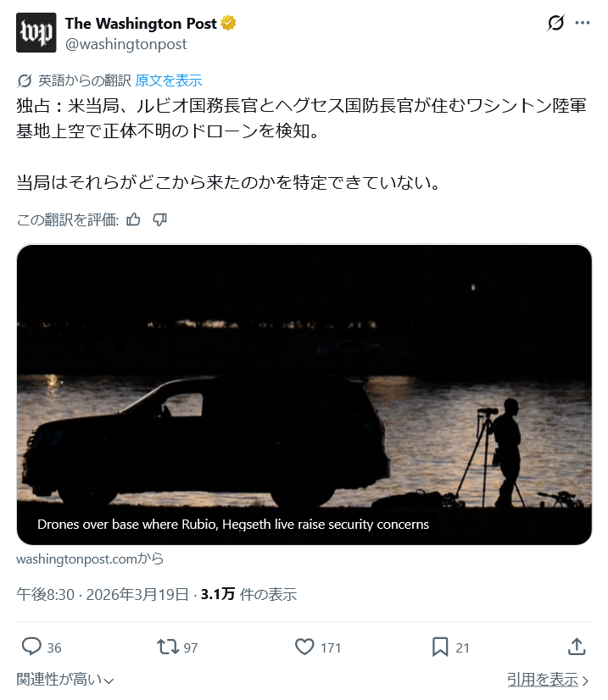
Task: Open The Washington Post display name
Action: coord(141,24)
